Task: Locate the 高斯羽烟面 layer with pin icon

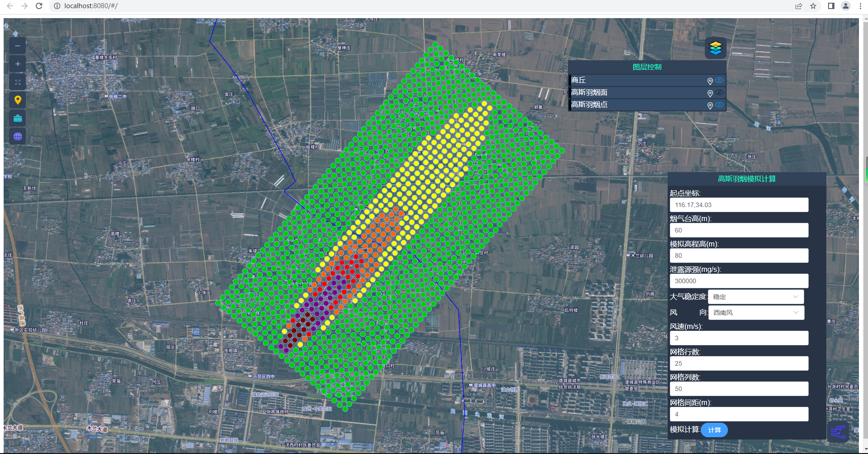Action: coord(710,93)
